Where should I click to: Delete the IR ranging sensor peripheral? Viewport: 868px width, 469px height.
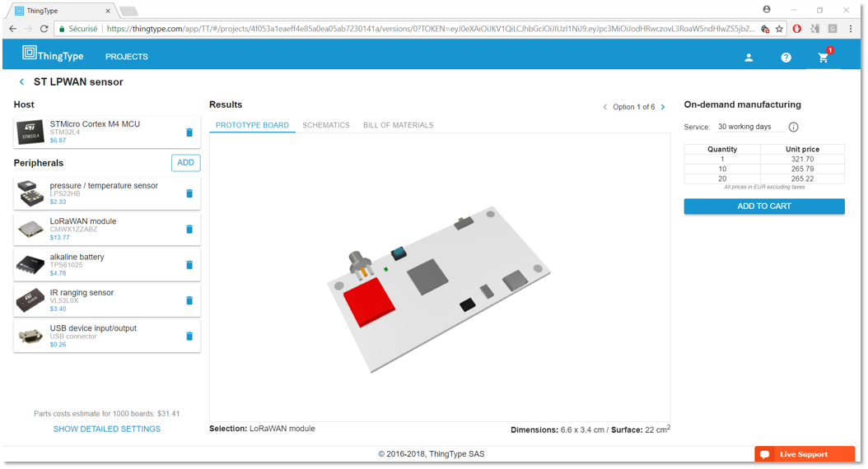(189, 300)
